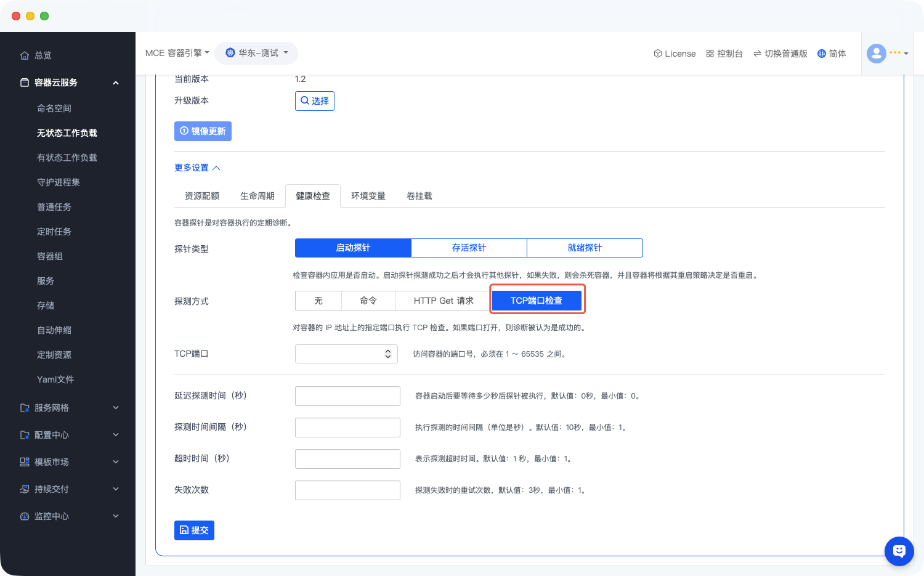Select the 存活探针 probe type

point(469,248)
